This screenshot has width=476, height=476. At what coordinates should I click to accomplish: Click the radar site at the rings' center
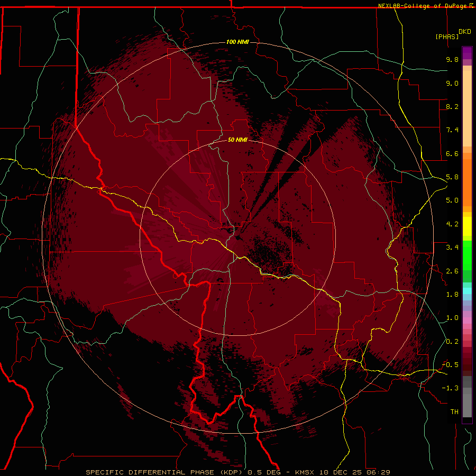coord(237,237)
